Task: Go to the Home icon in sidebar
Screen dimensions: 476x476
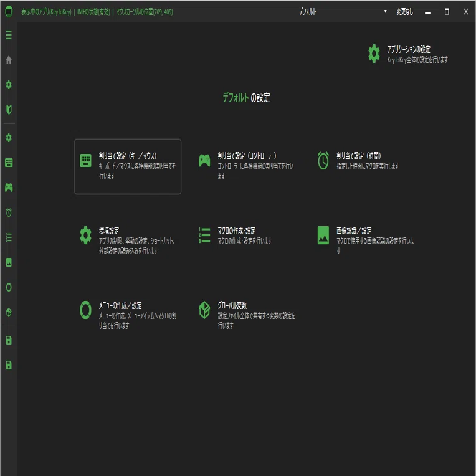Action: tap(9, 60)
